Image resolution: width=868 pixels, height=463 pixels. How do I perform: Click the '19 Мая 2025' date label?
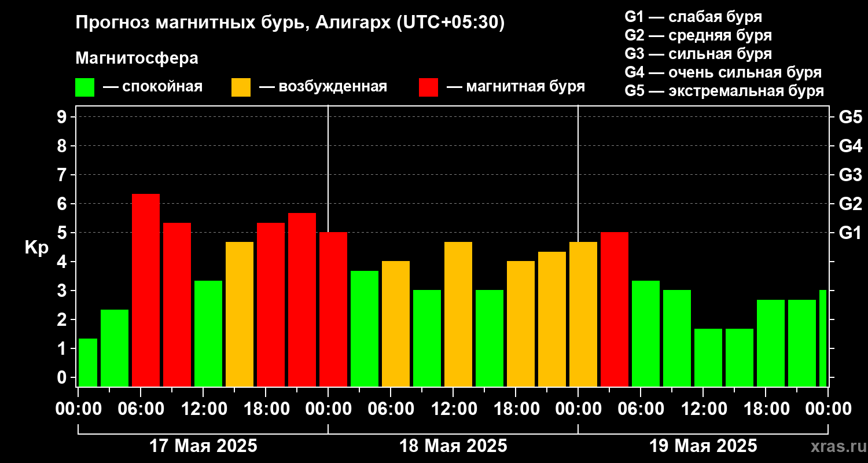click(703, 446)
